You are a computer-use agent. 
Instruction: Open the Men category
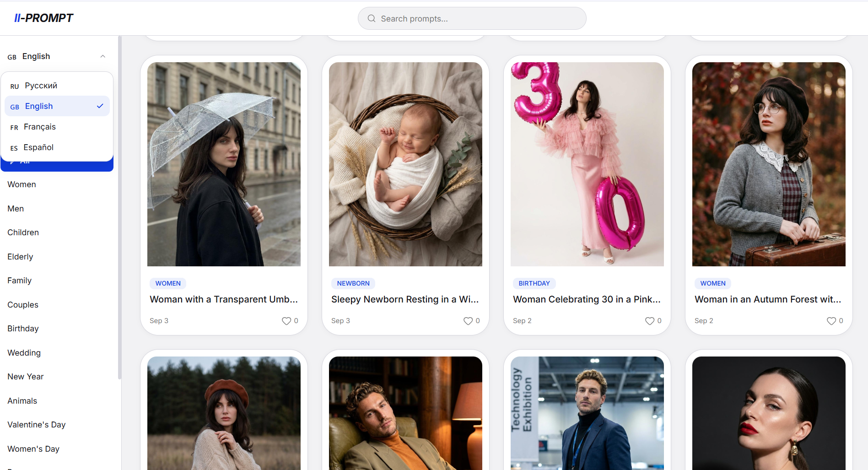[x=16, y=209]
